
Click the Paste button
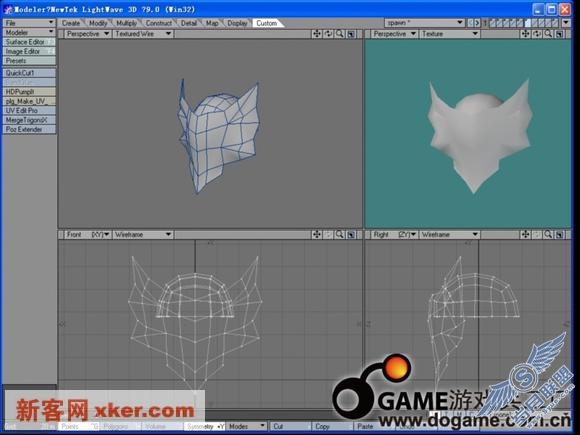pos(374,426)
